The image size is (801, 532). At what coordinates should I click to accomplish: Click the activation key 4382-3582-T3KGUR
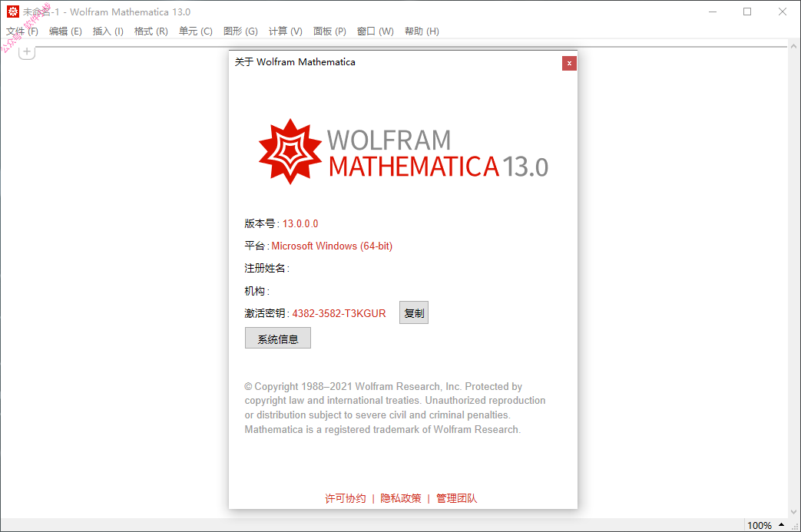coord(339,313)
